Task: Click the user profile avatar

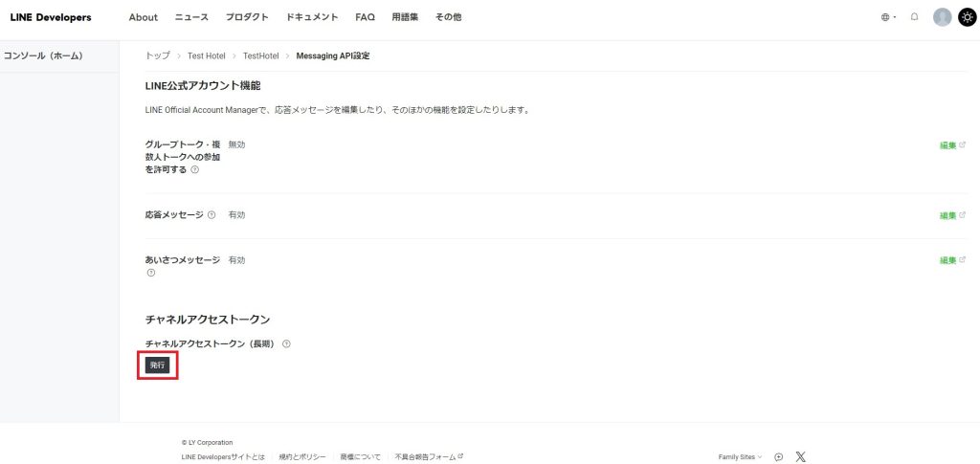Action: [942, 17]
